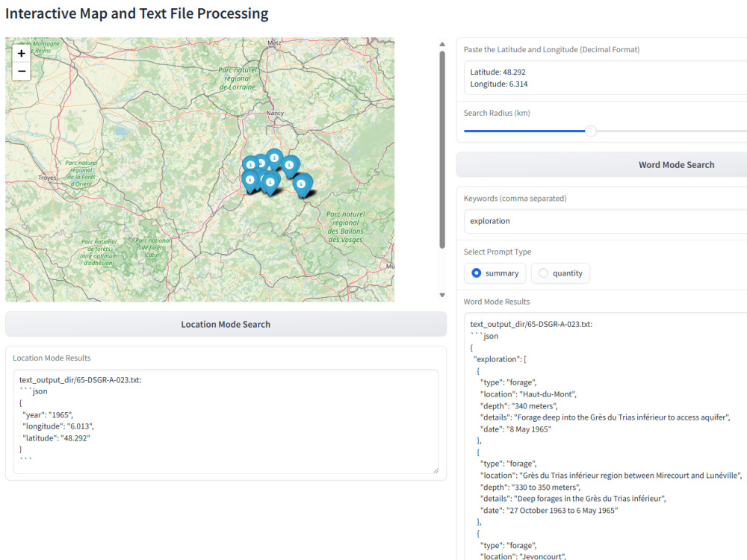Click the "location": "Haut-du-Mont" line
747x560 pixels.
click(528, 394)
